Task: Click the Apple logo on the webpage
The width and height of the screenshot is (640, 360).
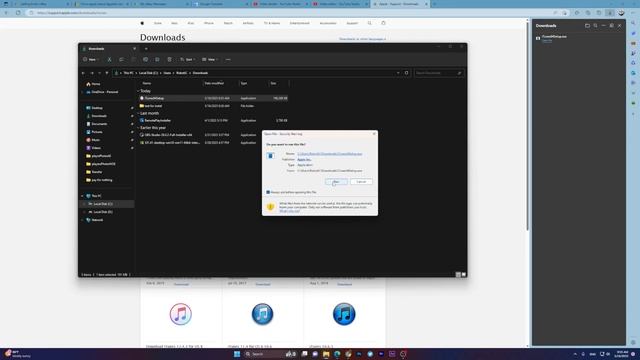Action: 142,23
